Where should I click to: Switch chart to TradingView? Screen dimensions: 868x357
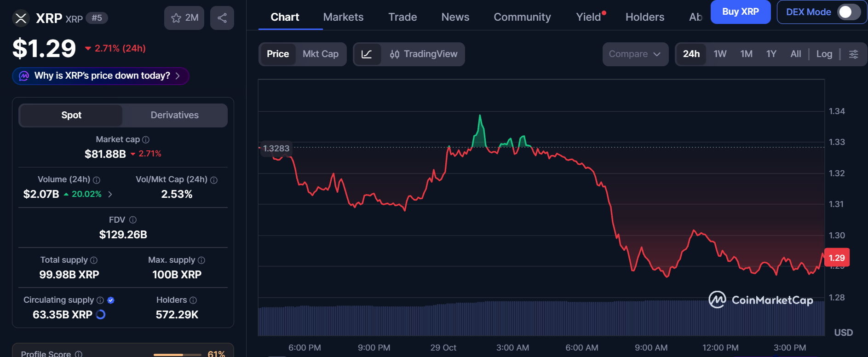point(424,54)
